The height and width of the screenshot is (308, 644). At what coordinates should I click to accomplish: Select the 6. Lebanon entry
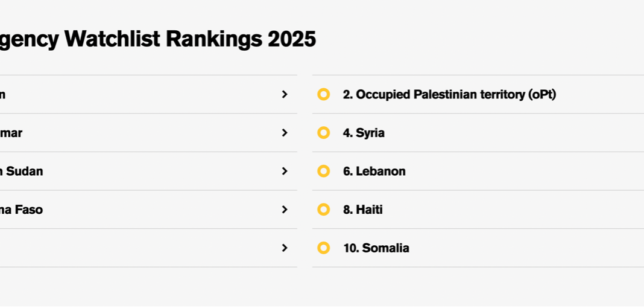tap(374, 171)
